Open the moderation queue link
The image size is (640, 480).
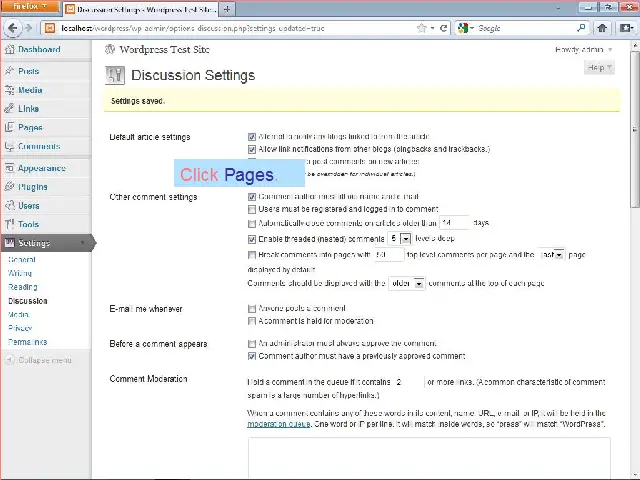(x=279, y=424)
